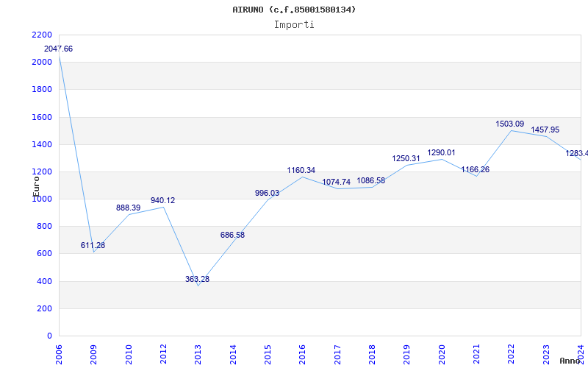
Task: Select the 363.28 data point label
Action: [197, 279]
